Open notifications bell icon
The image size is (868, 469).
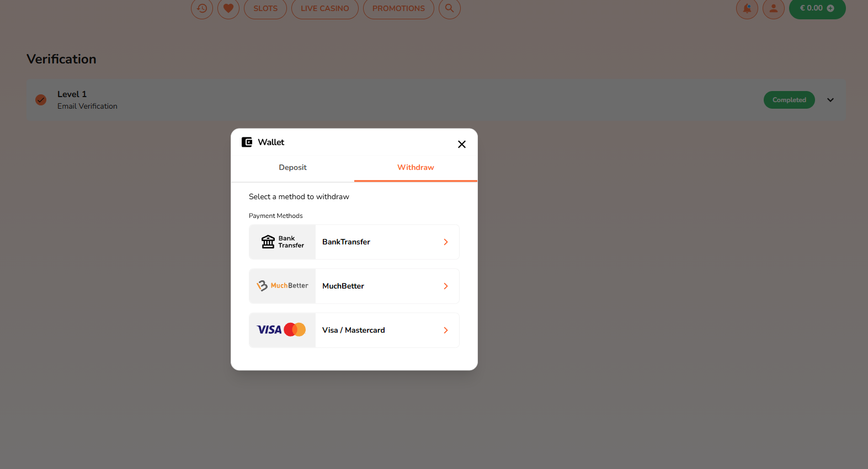click(x=747, y=8)
